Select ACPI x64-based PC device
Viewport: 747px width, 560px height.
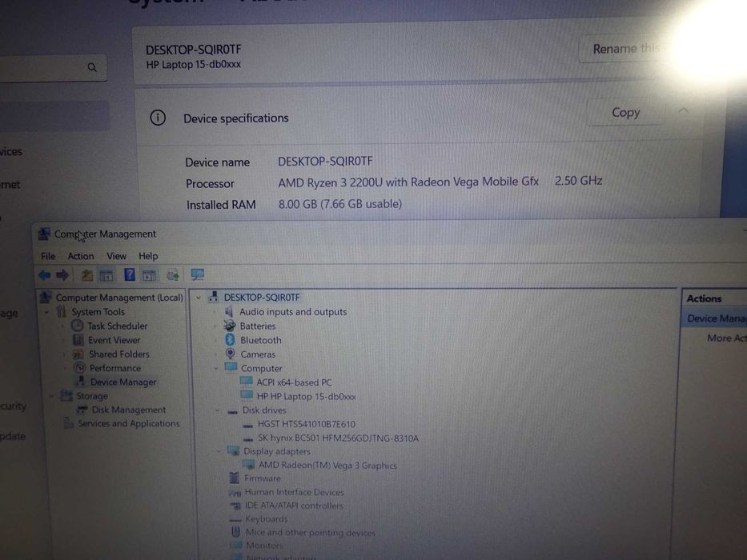click(294, 382)
